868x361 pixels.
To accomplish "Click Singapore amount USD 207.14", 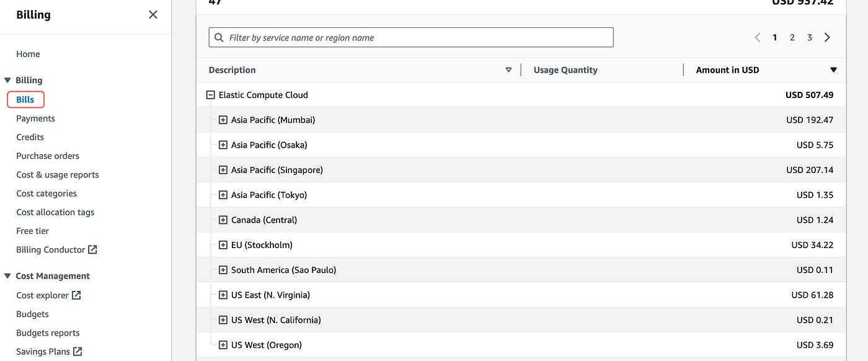I will pyautogui.click(x=810, y=170).
